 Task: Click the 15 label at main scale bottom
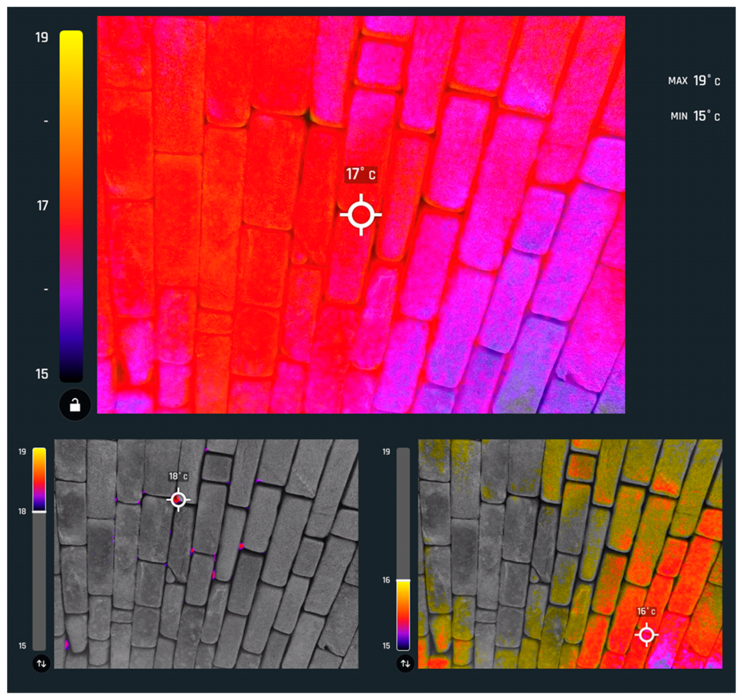click(42, 374)
